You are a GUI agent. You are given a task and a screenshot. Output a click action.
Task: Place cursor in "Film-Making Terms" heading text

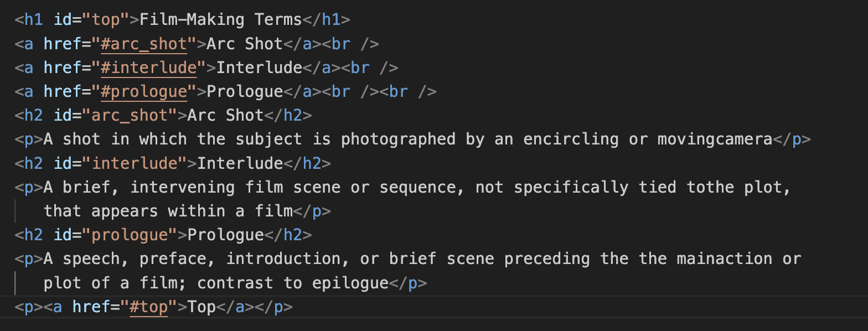pos(220,20)
